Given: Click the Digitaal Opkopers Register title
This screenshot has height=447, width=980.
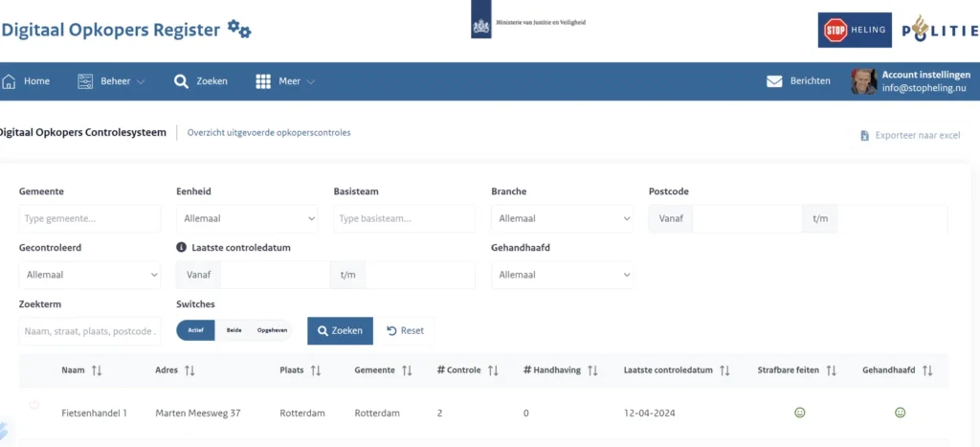Looking at the screenshot, I should (x=111, y=30).
